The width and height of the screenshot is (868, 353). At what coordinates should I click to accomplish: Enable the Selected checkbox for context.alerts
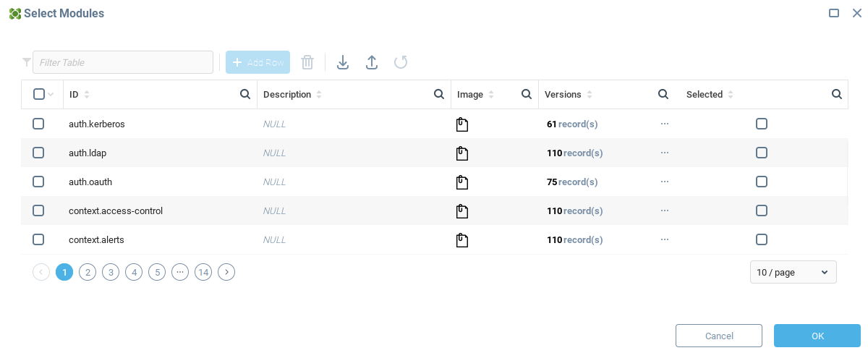point(761,239)
